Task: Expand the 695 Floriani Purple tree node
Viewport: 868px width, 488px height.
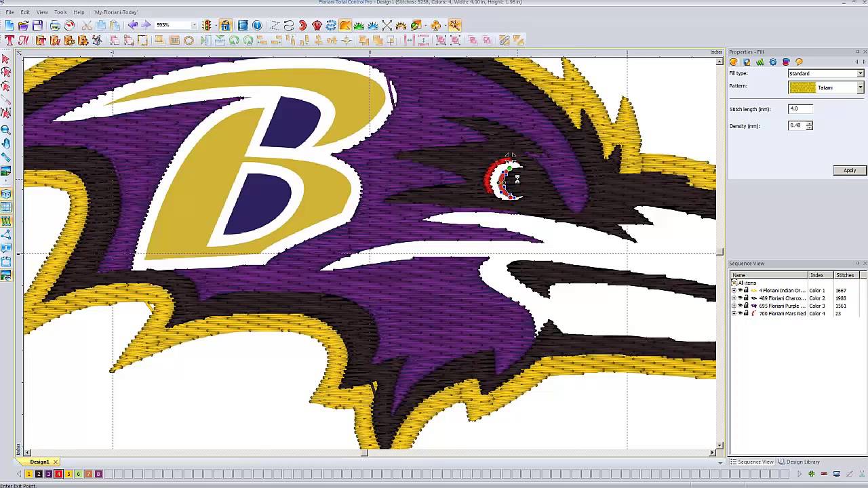Action: point(733,306)
